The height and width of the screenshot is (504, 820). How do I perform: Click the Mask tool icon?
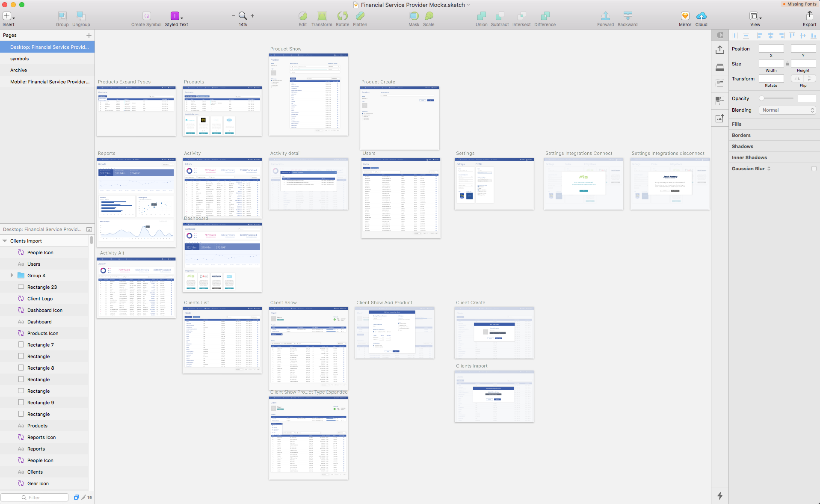[414, 16]
